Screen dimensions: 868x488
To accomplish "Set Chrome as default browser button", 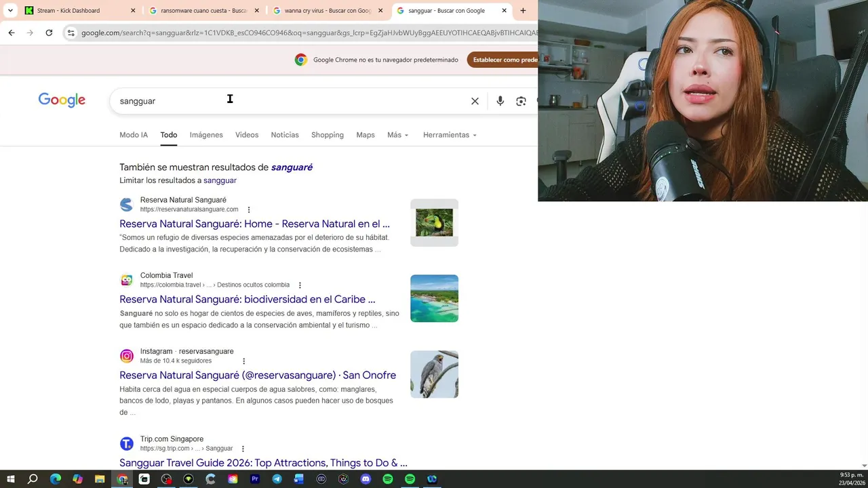I will point(502,60).
